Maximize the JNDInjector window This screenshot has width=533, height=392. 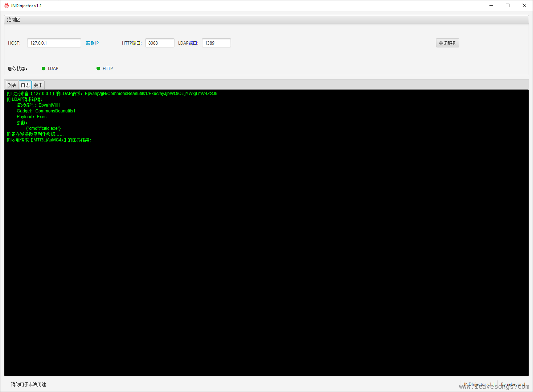click(x=508, y=5)
